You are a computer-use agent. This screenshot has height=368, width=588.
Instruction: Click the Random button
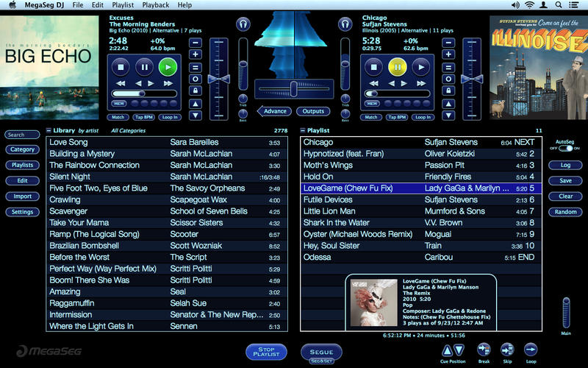point(565,212)
